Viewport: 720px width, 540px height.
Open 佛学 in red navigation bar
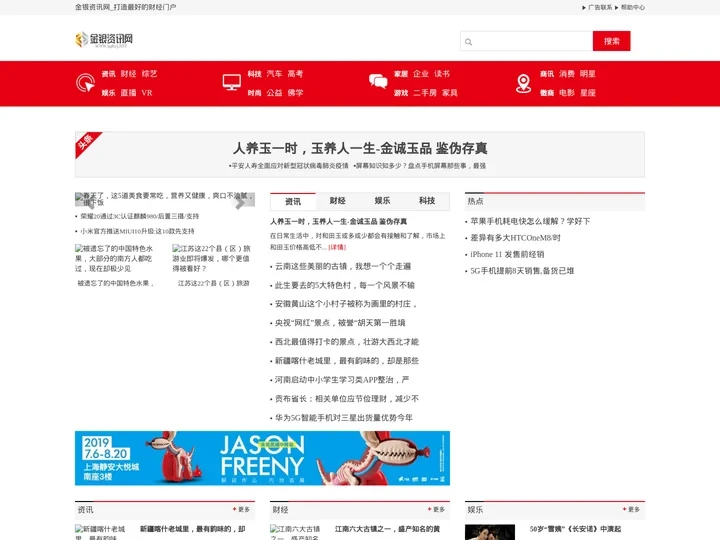[295, 93]
